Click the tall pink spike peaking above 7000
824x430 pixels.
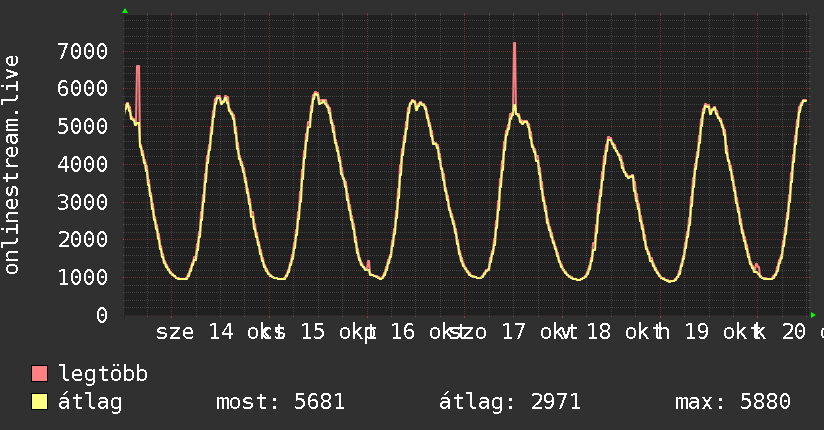click(514, 74)
